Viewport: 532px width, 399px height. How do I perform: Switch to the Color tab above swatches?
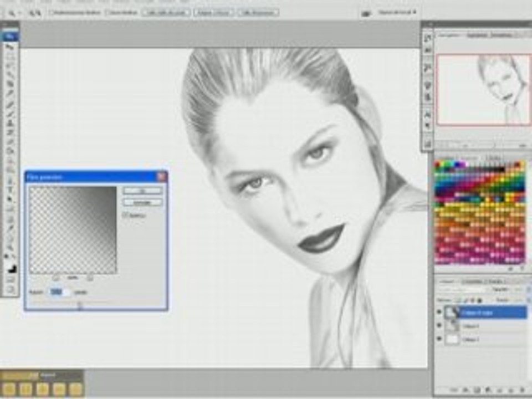pyautogui.click(x=446, y=157)
